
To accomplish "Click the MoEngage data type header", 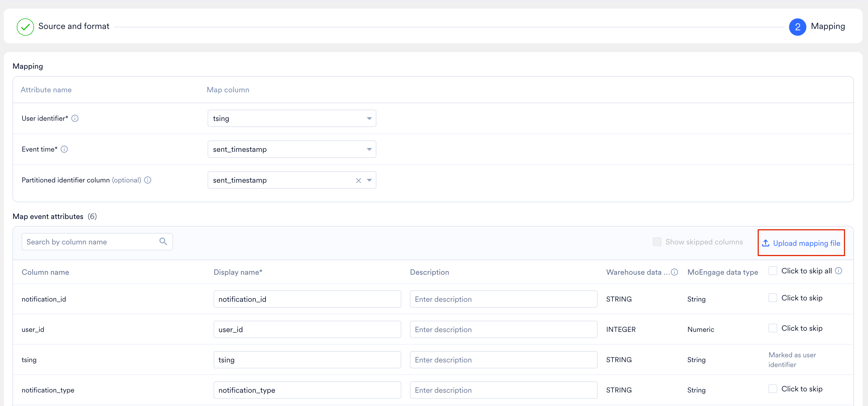I will click(723, 272).
